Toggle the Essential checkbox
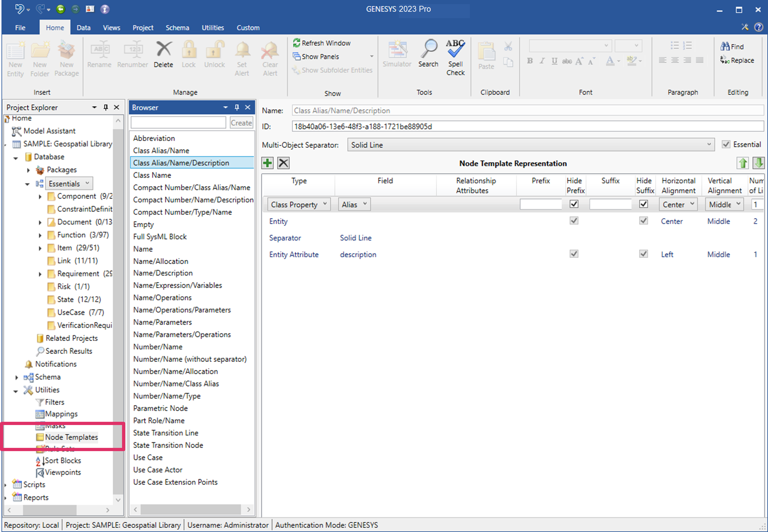Image resolution: width=768 pixels, height=532 pixels. 726,144
